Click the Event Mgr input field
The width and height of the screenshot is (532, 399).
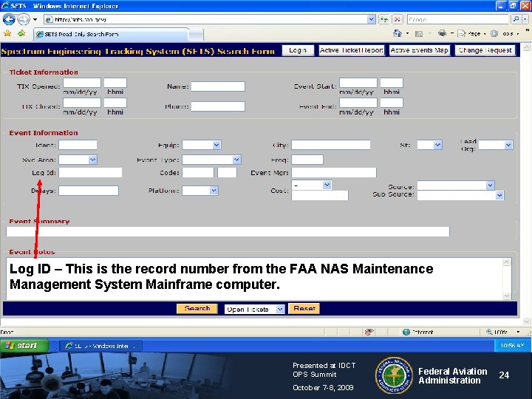pyautogui.click(x=334, y=172)
